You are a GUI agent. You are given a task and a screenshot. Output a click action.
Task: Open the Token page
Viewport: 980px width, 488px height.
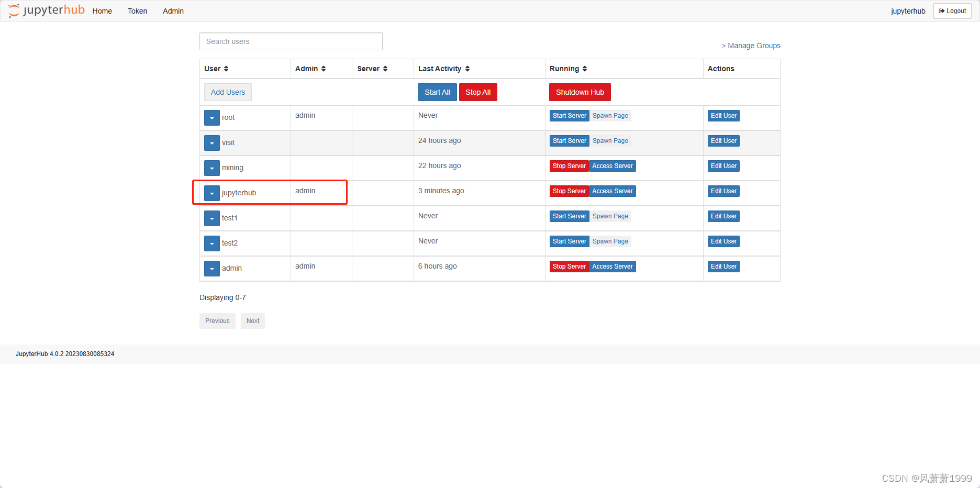(137, 11)
